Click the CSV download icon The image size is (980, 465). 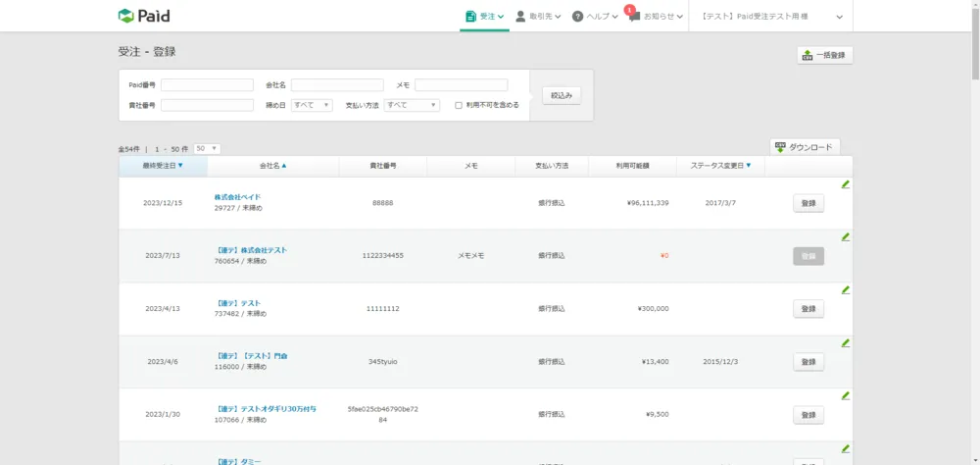pos(780,147)
